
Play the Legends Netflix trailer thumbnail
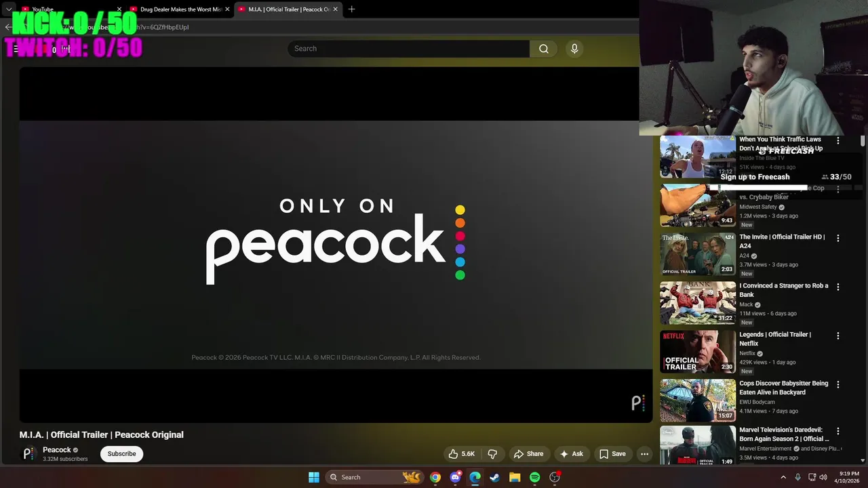(698, 352)
